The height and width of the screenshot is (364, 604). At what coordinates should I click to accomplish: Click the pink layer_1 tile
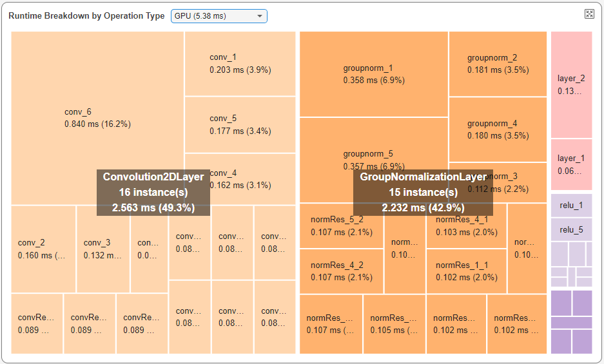click(571, 164)
